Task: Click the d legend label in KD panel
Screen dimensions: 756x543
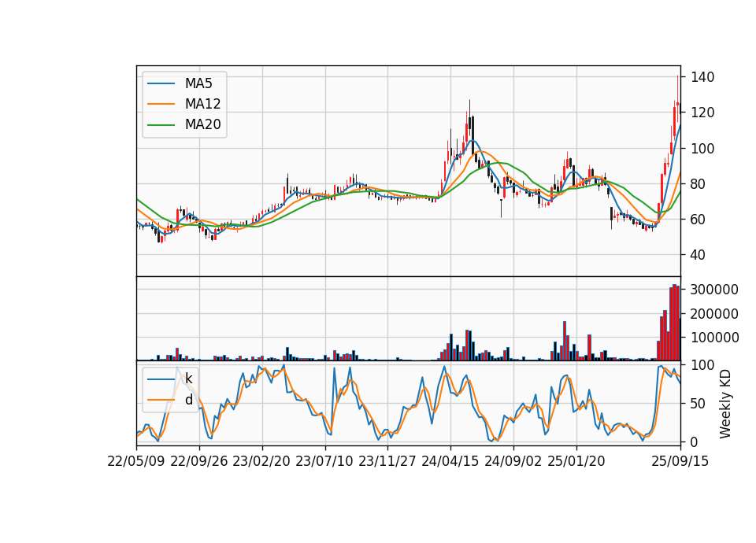Action: click(188, 400)
